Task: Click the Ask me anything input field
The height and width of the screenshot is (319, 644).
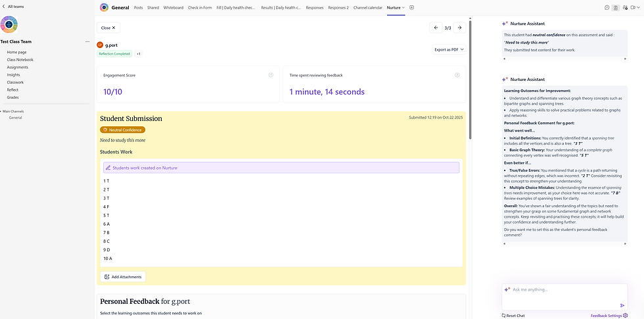Action: pyautogui.click(x=564, y=297)
